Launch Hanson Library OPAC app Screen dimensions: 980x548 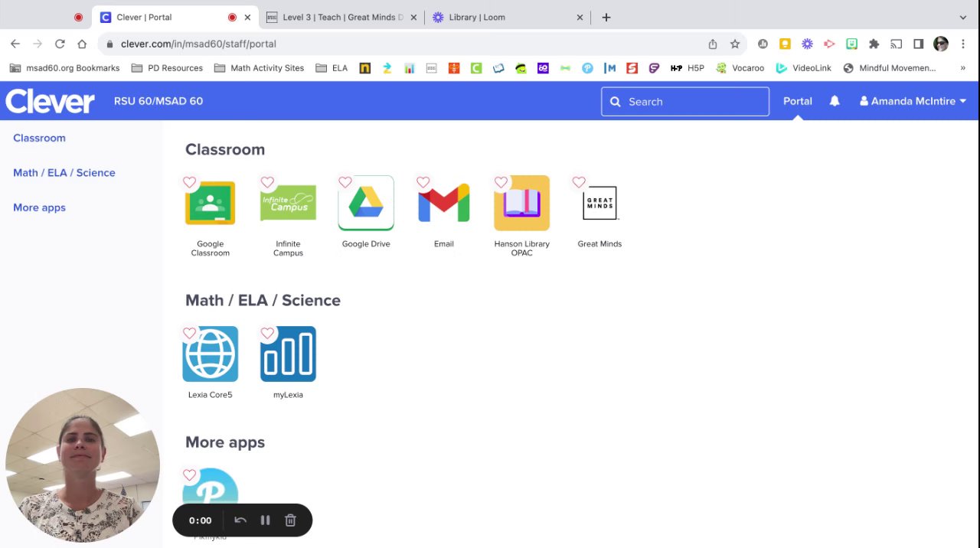pyautogui.click(x=521, y=203)
